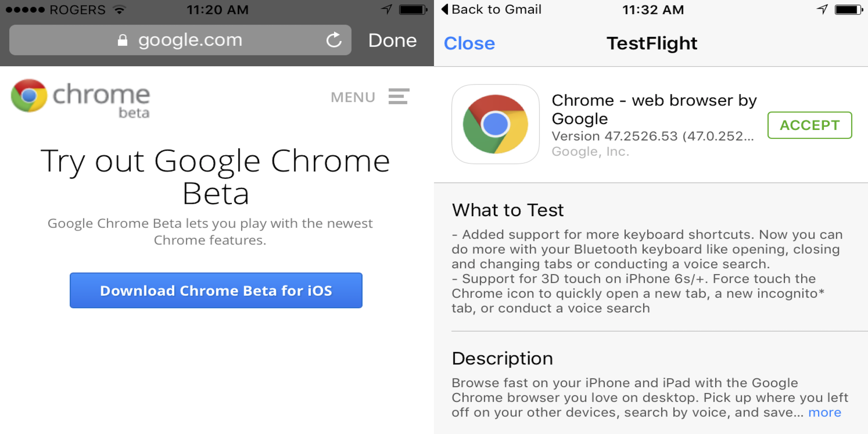Tap the reload icon in the address bar

point(333,40)
